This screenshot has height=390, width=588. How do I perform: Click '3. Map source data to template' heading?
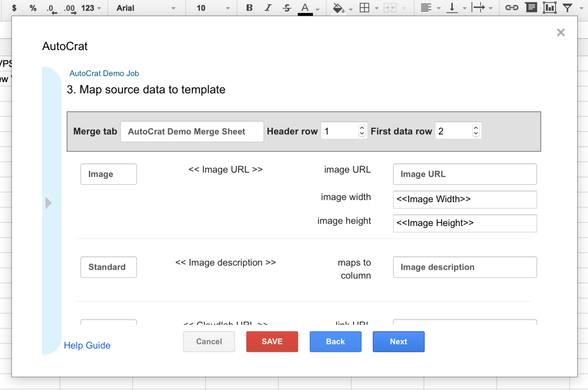[146, 90]
